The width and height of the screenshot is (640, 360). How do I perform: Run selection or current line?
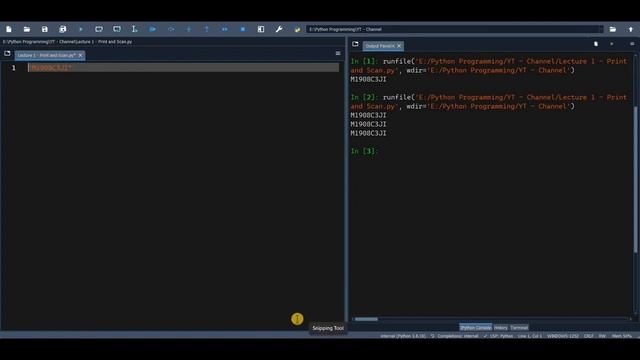click(135, 29)
